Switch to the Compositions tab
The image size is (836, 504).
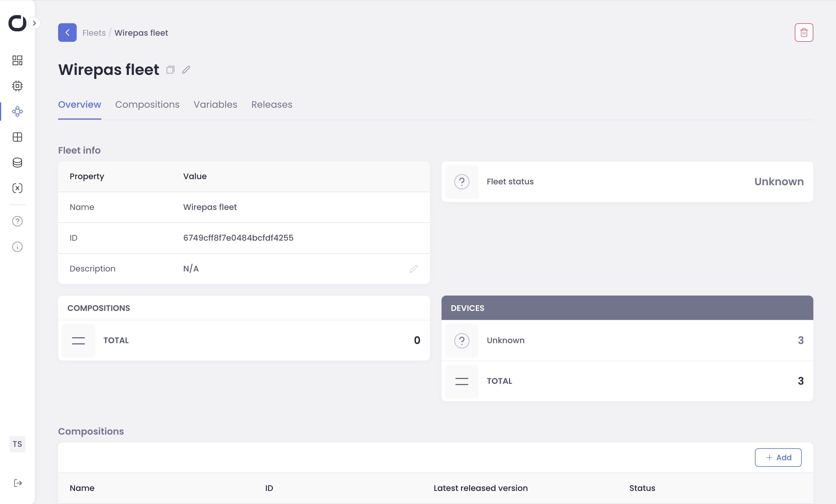coord(147,105)
